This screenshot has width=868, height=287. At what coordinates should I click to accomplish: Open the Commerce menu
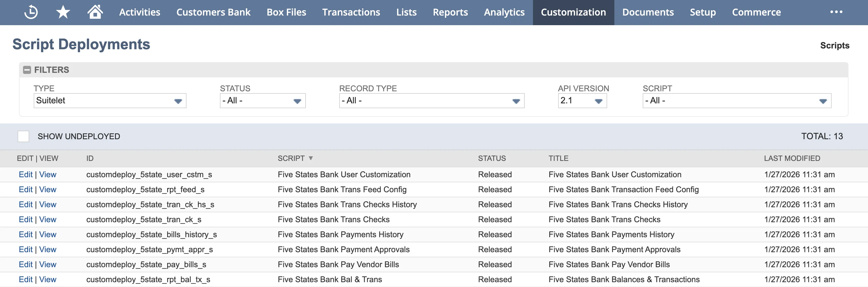click(x=756, y=12)
